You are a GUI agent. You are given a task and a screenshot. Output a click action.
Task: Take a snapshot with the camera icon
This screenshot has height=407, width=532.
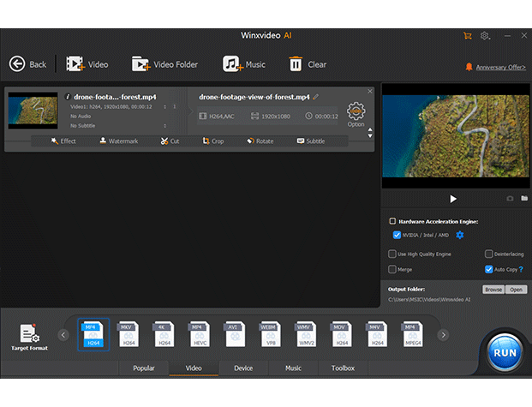click(x=510, y=199)
